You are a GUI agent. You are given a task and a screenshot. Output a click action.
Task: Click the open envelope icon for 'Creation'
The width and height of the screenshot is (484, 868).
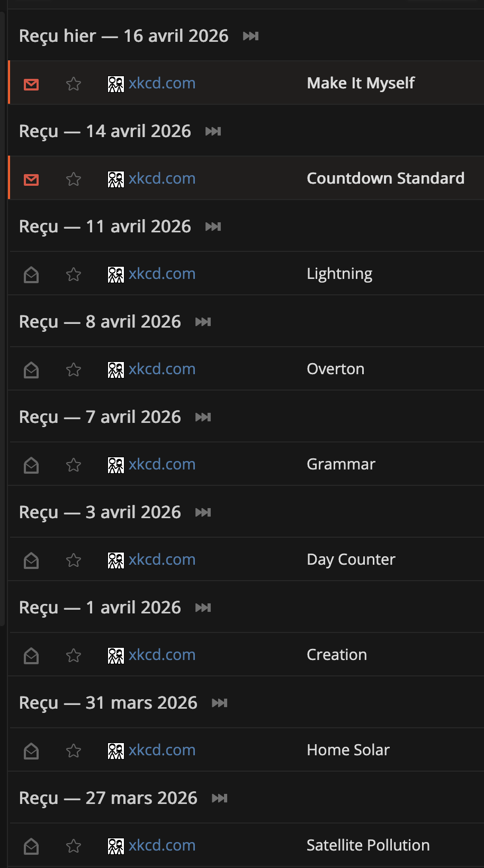[31, 656]
